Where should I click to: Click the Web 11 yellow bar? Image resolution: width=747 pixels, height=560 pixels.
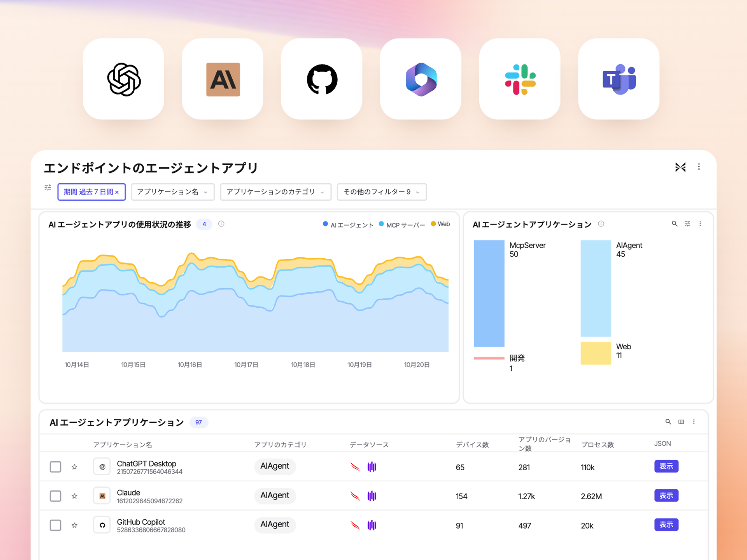596,353
